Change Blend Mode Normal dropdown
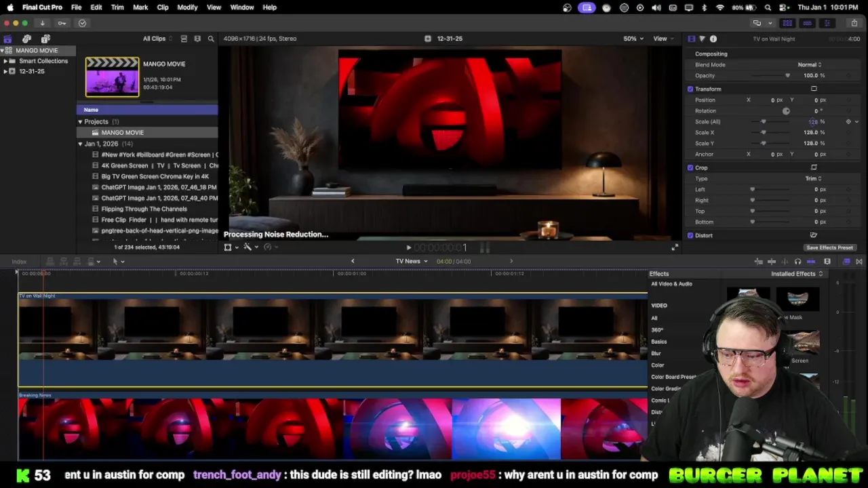Viewport: 868px width, 488px height. pos(810,64)
